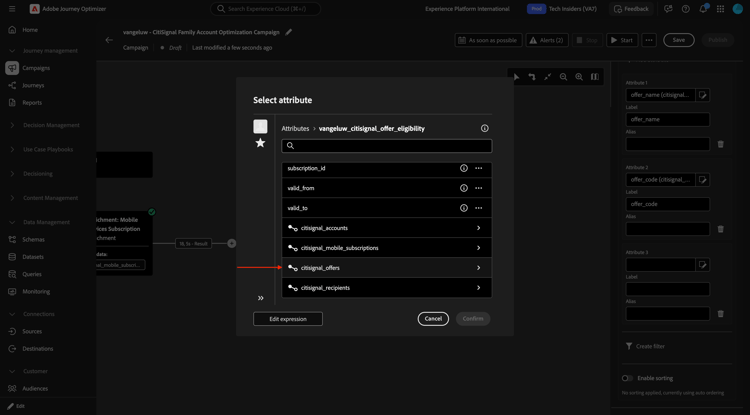Open Datasets in sidebar
The height and width of the screenshot is (415, 750).
[x=33, y=257]
